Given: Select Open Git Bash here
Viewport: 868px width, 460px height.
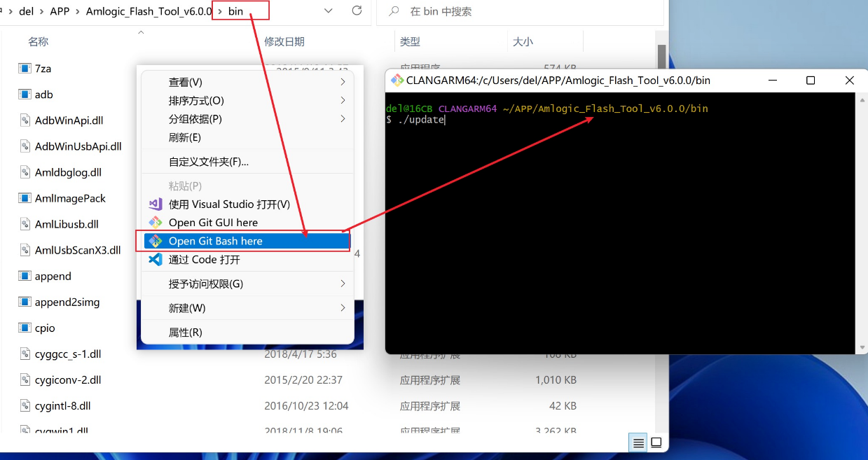Looking at the screenshot, I should coord(247,241).
